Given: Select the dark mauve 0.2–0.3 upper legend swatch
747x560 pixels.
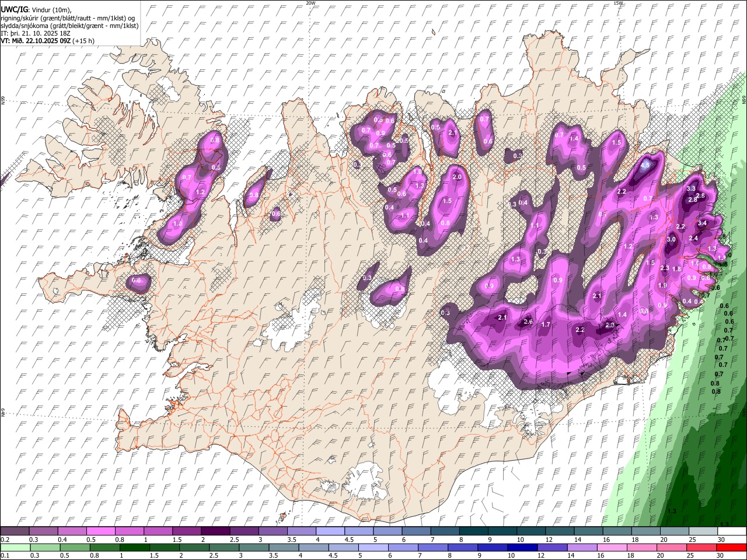Looking at the screenshot, I should click(16, 531).
